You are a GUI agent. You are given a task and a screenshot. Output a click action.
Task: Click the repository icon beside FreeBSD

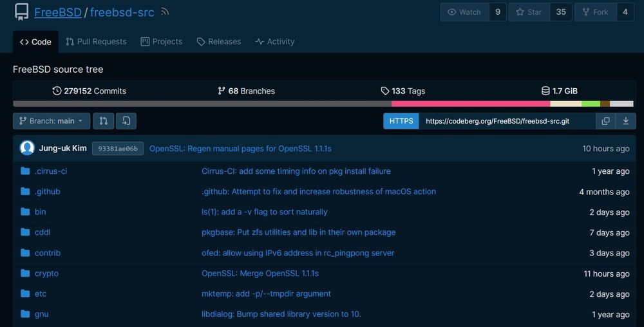click(x=21, y=12)
